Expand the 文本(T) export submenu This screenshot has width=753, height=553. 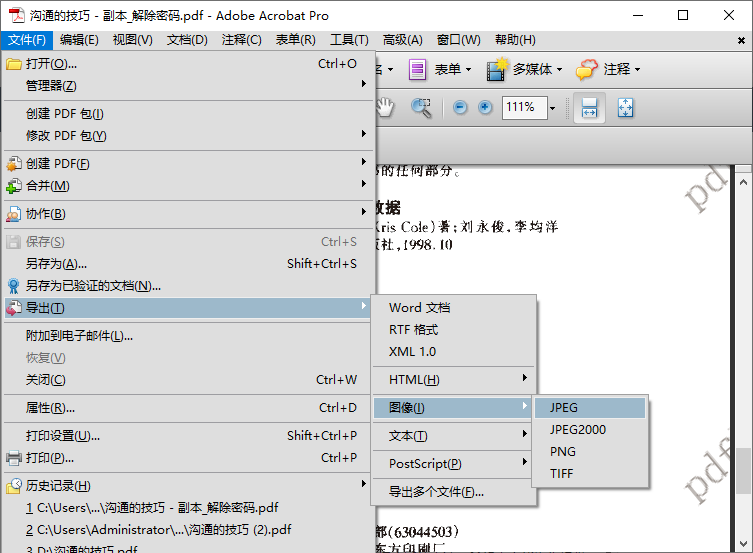pos(525,434)
